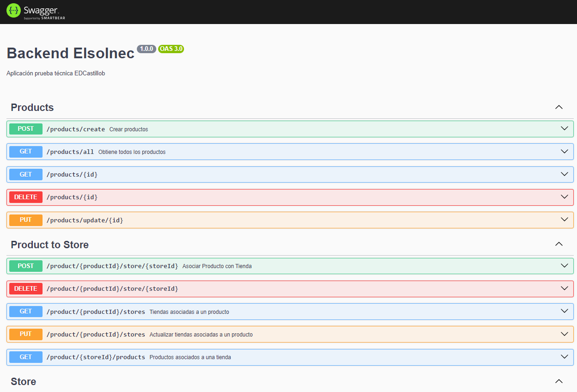The height and width of the screenshot is (392, 577).
Task: Expand the GET /products/{id} operation
Action: coord(564,174)
